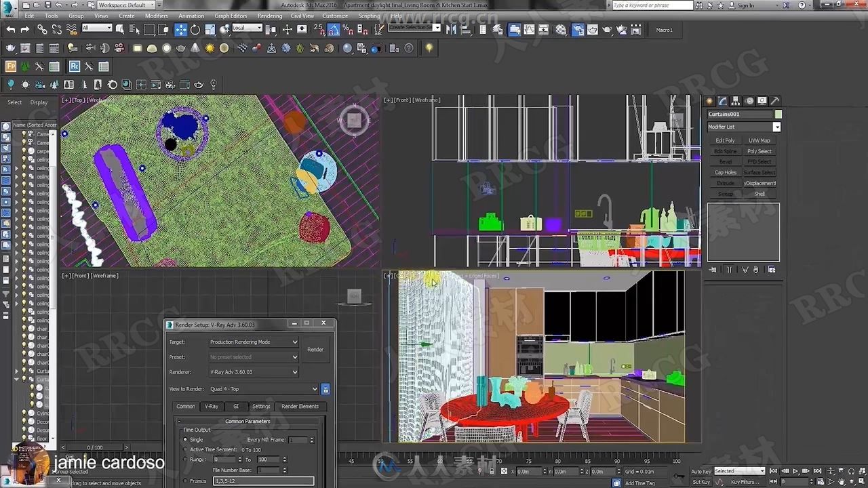Open the Rendering menu
868x488 pixels.
click(270, 16)
